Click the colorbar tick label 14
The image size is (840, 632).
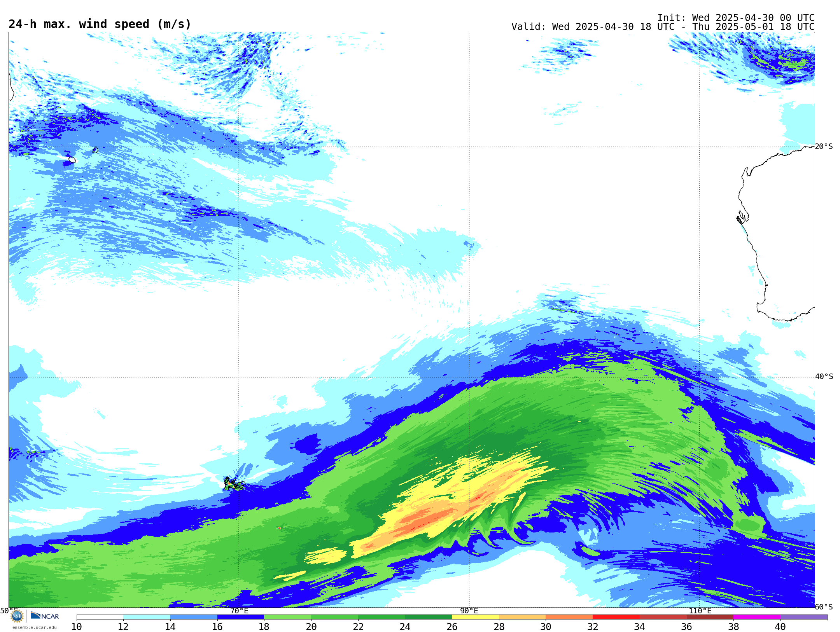pyautogui.click(x=170, y=627)
